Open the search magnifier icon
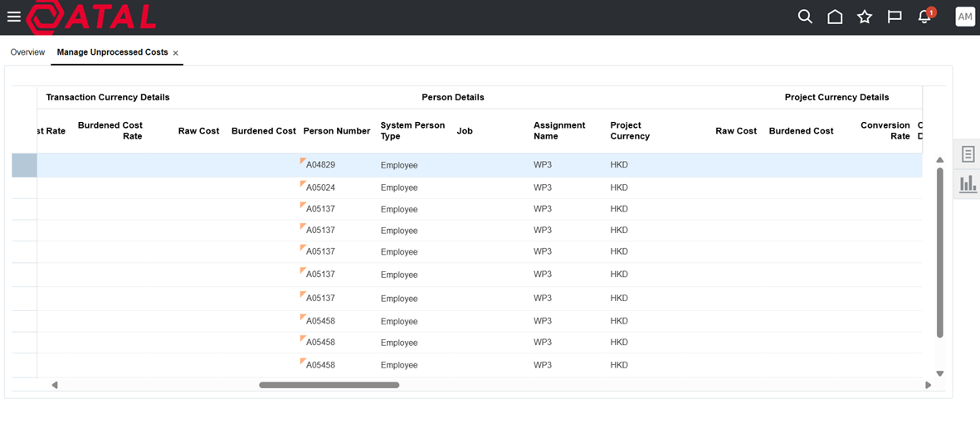This screenshot has height=438, width=980. [805, 17]
